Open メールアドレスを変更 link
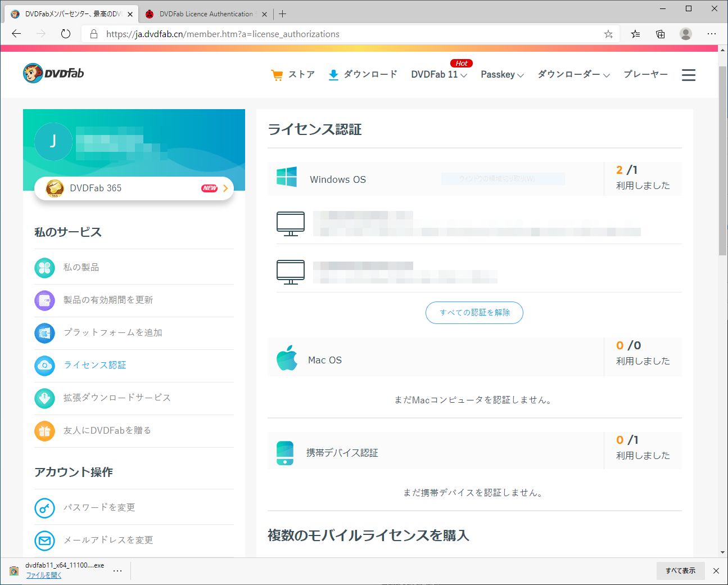The width and height of the screenshot is (728, 585). pyautogui.click(x=108, y=540)
